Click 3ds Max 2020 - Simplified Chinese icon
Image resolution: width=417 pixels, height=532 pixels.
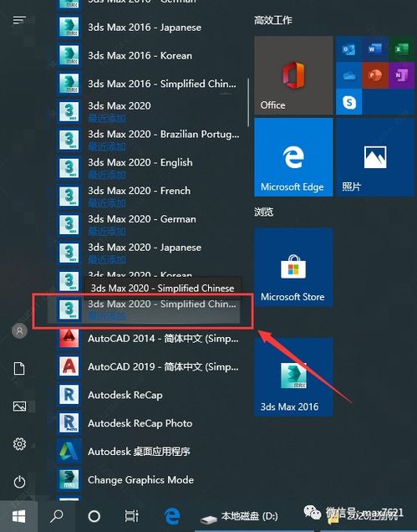pyautogui.click(x=69, y=309)
